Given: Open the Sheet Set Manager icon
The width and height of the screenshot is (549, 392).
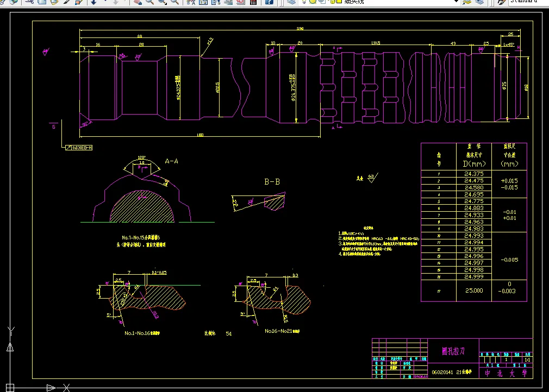Looking at the screenshot, I should point(228,2).
